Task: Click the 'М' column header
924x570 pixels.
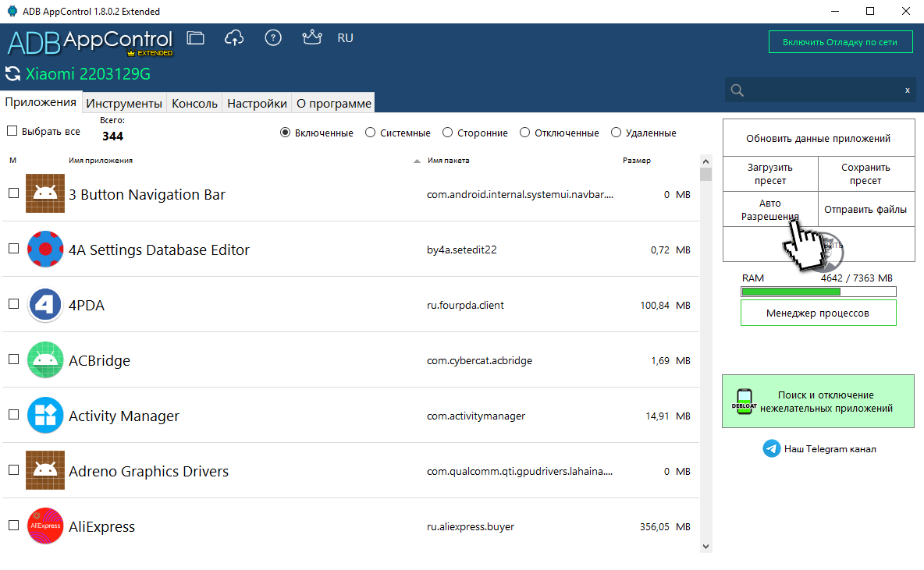Action: [x=13, y=160]
